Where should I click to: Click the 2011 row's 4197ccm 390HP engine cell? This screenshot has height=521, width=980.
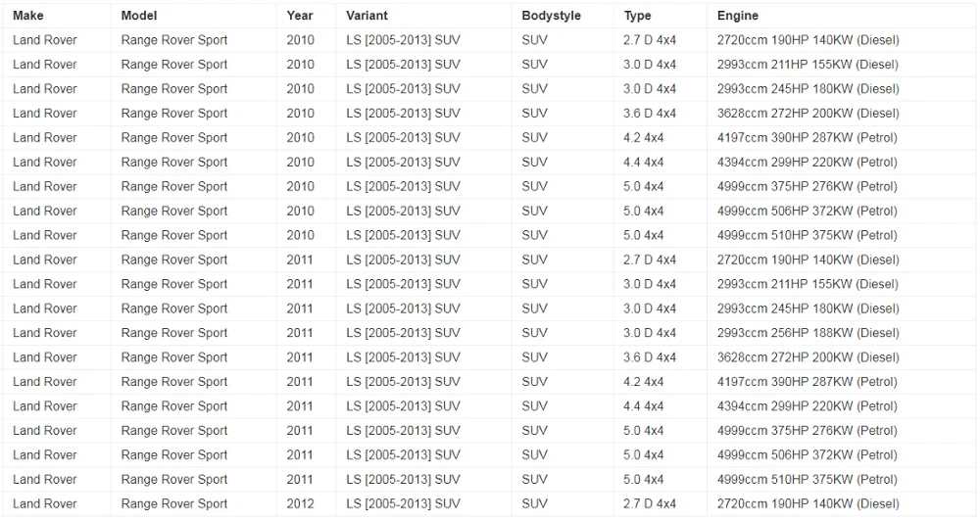pyautogui.click(x=807, y=382)
